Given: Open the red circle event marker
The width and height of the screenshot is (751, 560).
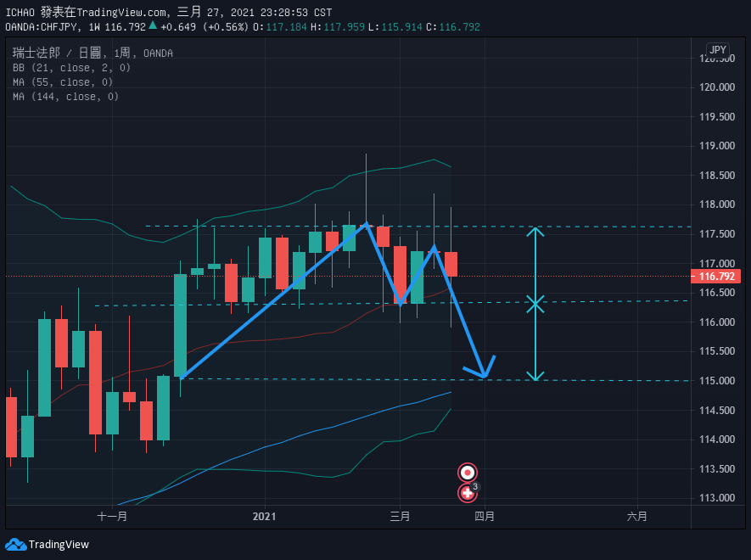Looking at the screenshot, I should 468,473.
